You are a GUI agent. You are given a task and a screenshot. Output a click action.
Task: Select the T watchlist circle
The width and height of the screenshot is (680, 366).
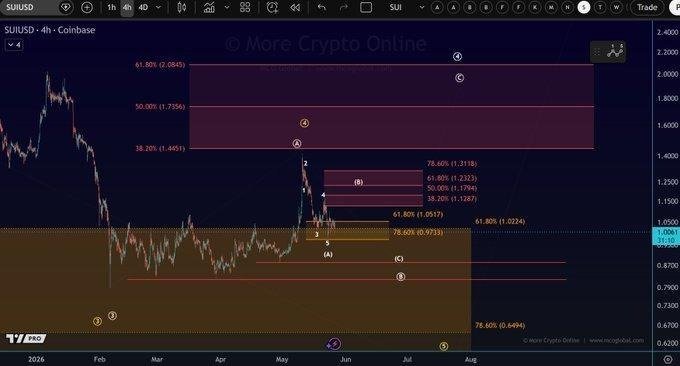click(600, 7)
